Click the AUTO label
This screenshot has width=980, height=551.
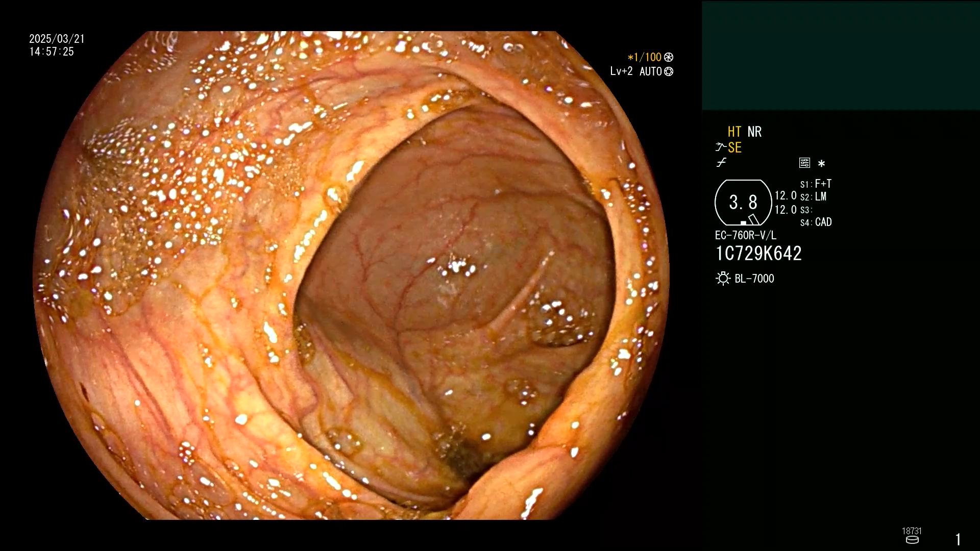pos(651,71)
